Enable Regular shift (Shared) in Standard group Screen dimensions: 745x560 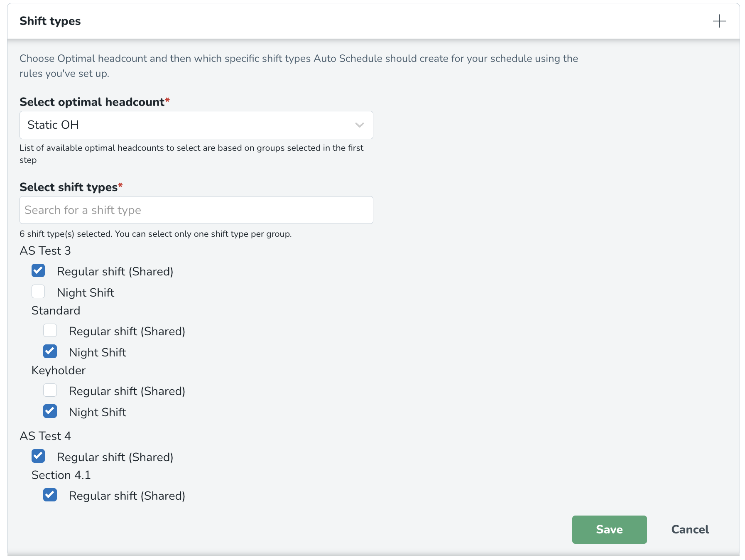[x=50, y=331]
